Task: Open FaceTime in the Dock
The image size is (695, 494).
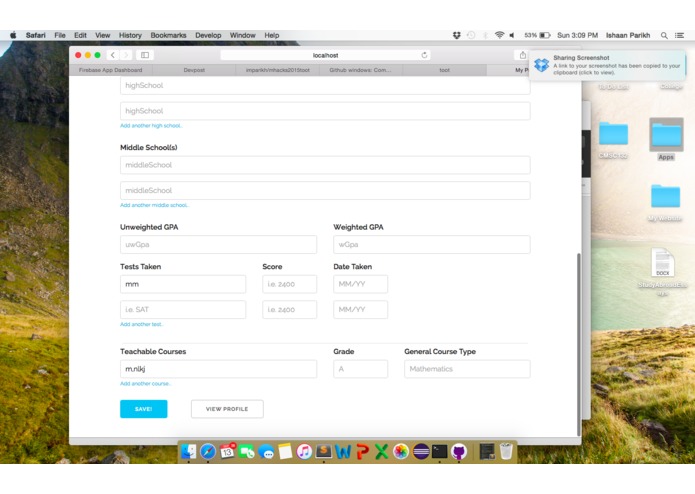Action: pyautogui.click(x=246, y=451)
